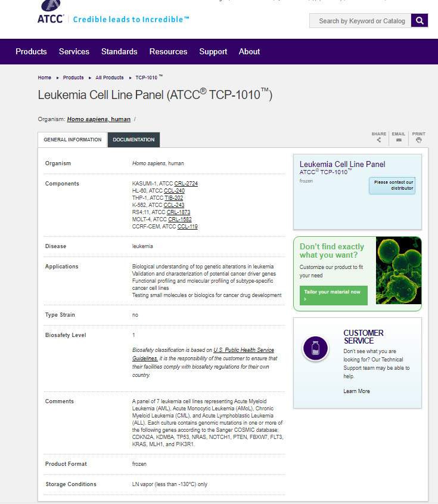Viewport: 438px width, 504px height.
Task: Open the CRL-1582 MOLT-4 link
Action: 180,219
